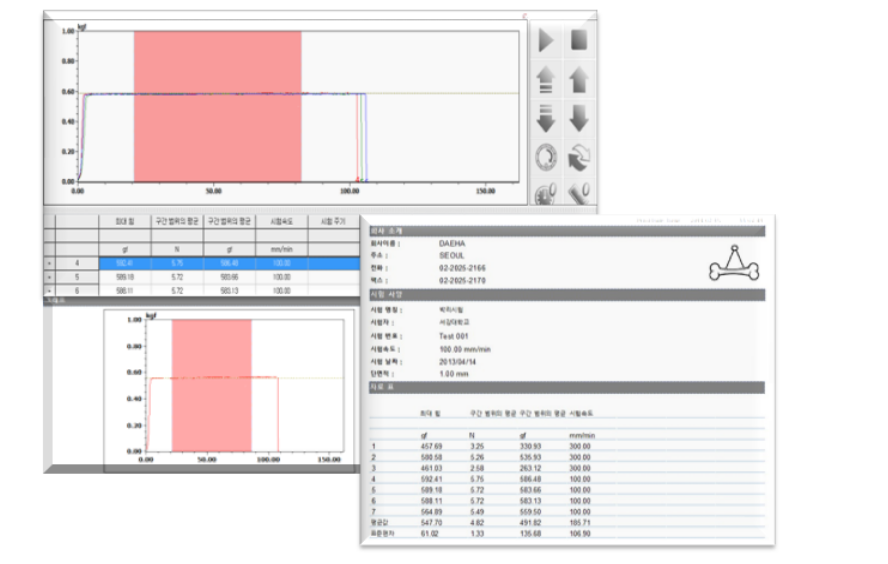Click the bone-shaped company logo in report
The image size is (888, 564).
pyautogui.click(x=734, y=263)
